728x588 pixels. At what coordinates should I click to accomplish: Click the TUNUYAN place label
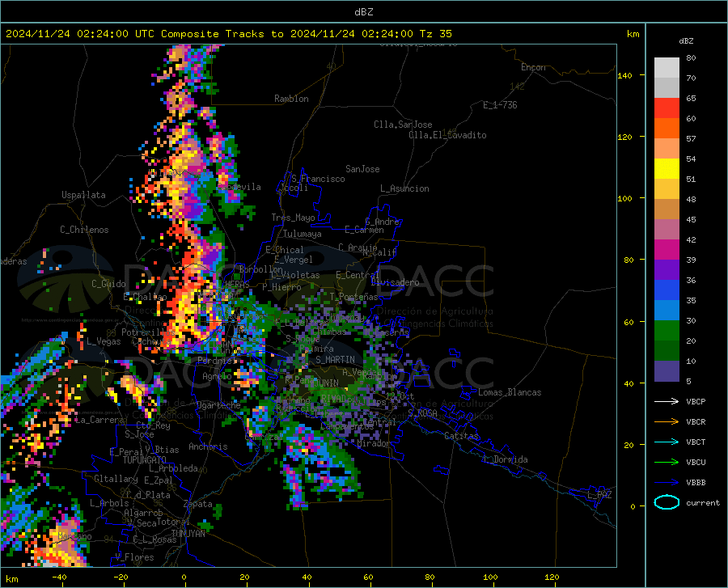pos(188,534)
